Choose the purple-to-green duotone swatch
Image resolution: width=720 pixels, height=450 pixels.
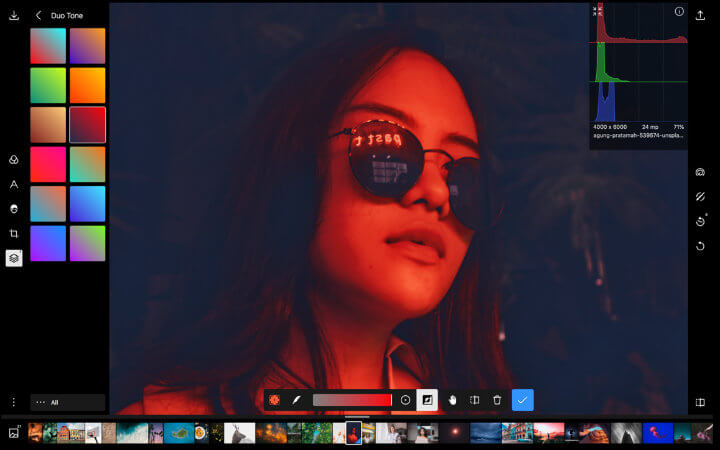point(88,243)
